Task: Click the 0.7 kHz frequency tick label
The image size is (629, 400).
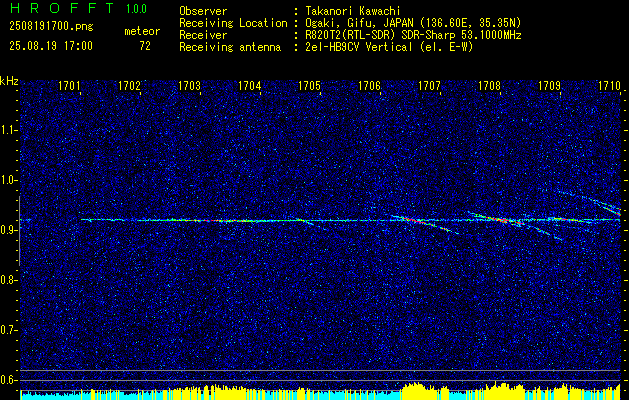Action: coord(8,330)
